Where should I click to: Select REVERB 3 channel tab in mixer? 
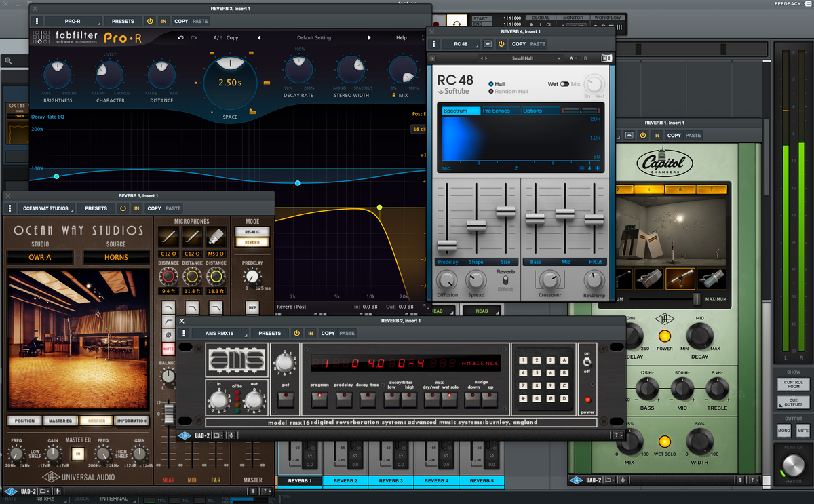click(391, 481)
